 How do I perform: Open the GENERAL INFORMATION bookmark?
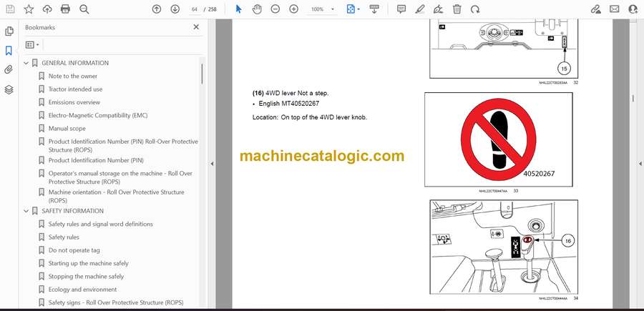pos(75,63)
